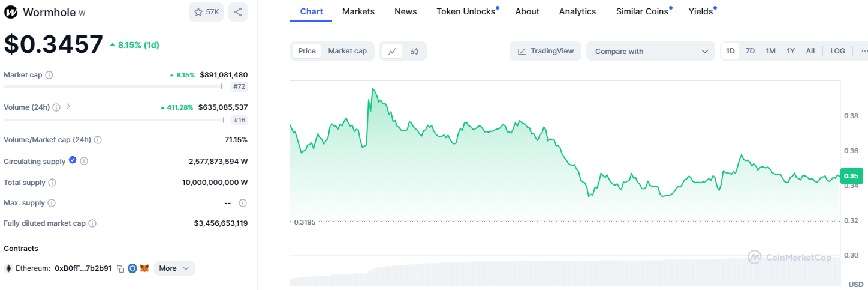Open Max. supply label info icon
The width and height of the screenshot is (868, 290).
(52, 203)
